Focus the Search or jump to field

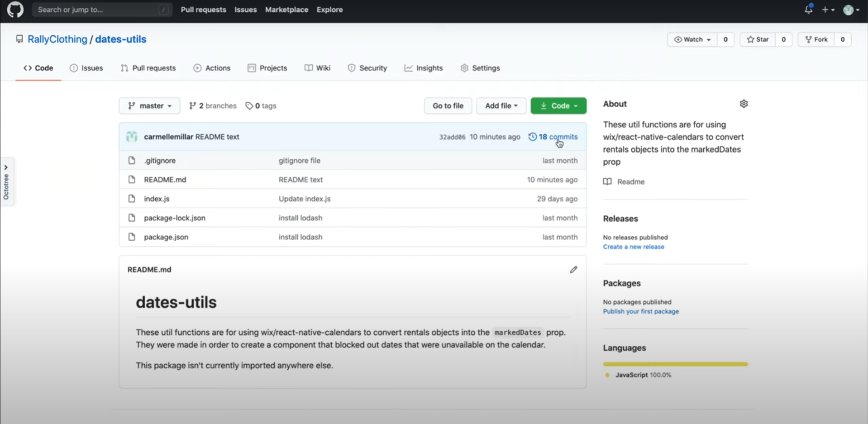coord(97,10)
